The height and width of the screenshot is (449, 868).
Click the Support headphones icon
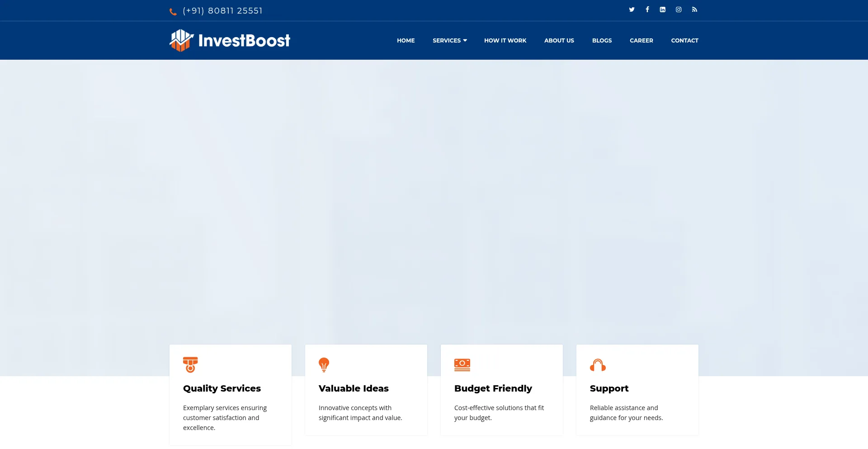(598, 364)
